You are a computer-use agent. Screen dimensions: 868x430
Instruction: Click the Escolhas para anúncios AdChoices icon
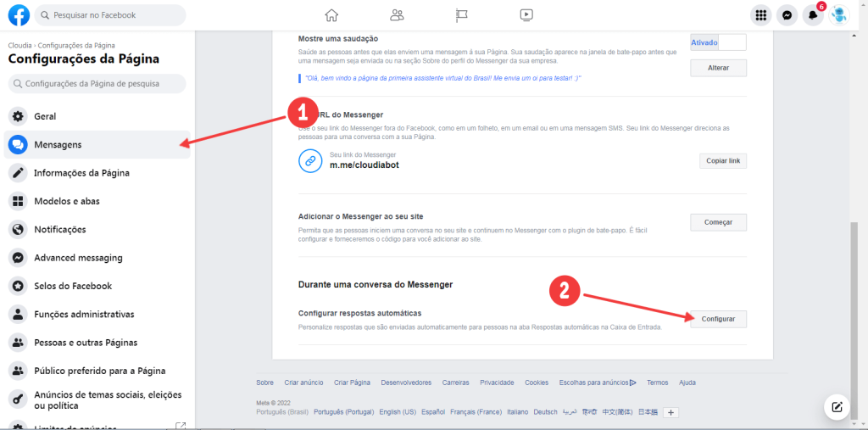pyautogui.click(x=632, y=383)
